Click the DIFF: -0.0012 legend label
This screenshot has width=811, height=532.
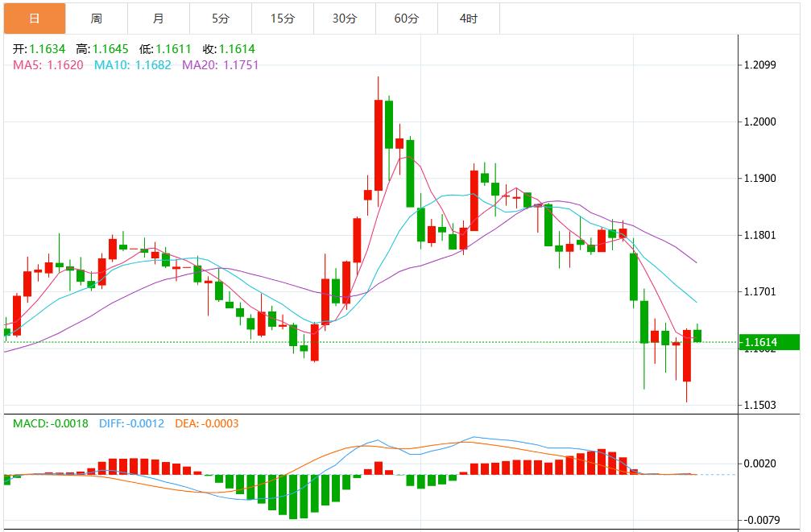click(131, 423)
